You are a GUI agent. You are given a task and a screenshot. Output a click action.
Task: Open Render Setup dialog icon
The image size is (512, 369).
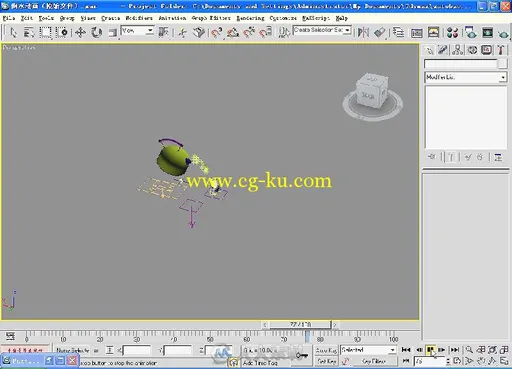(x=470, y=32)
